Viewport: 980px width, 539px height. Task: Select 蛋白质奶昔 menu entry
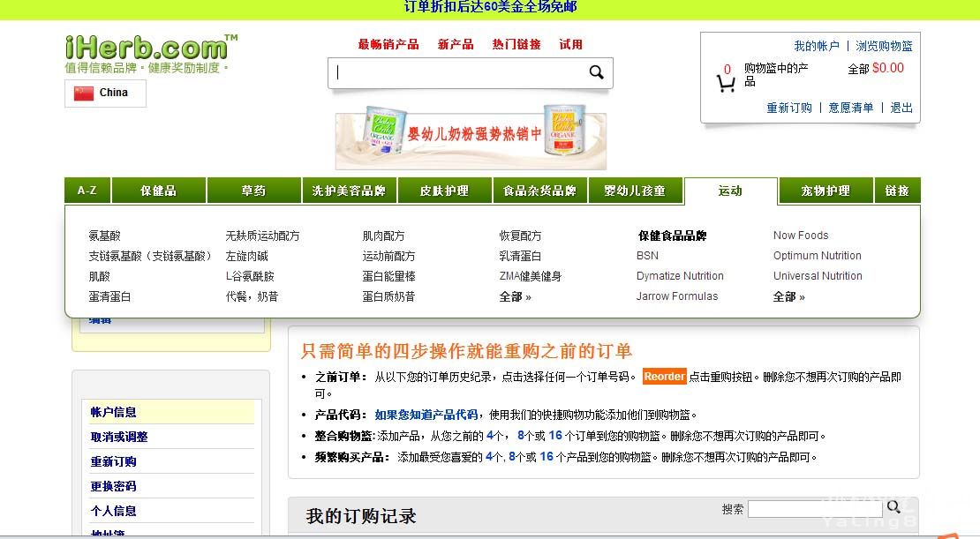[388, 296]
